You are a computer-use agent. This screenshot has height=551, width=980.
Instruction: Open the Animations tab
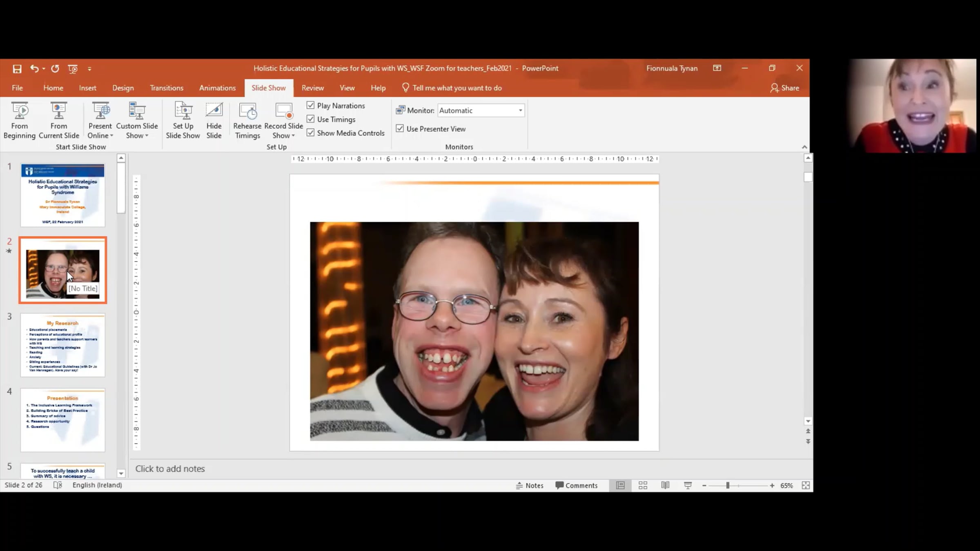coord(218,88)
